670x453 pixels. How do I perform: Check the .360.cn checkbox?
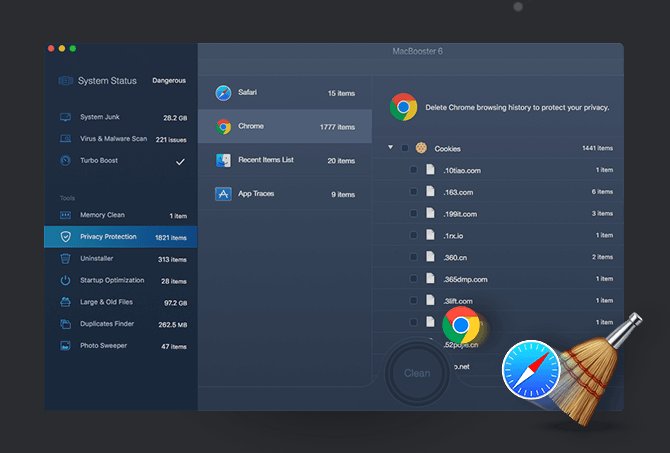pos(413,257)
